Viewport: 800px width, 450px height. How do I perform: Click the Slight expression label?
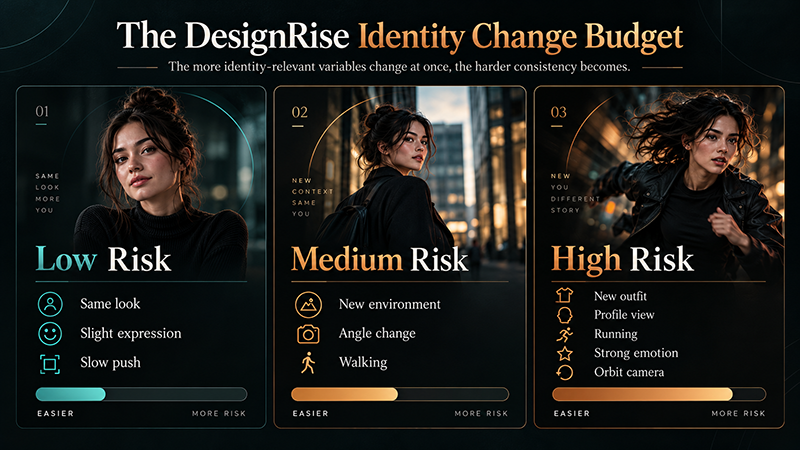coord(131,333)
